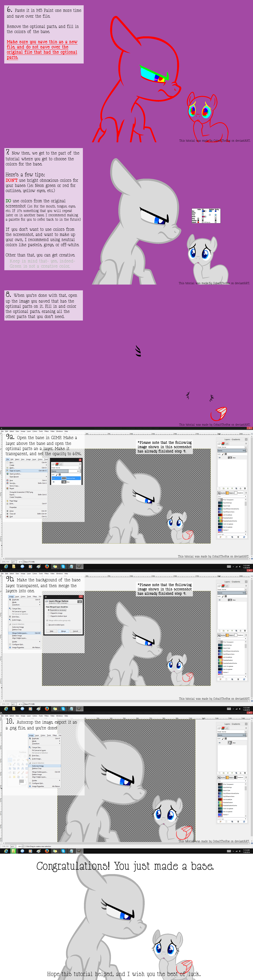Click 'New...' in the step 9a File menu
The width and height of the screenshot is (253, 980).
(x=27, y=463)
